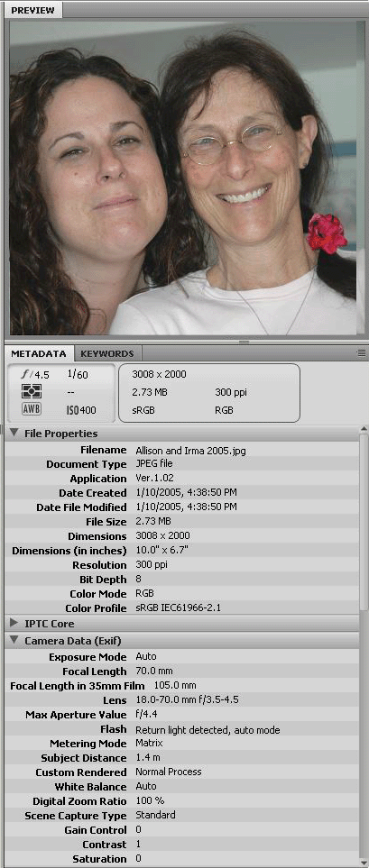Switch to the Keywords tab
This screenshot has width=369, height=868.
(107, 353)
